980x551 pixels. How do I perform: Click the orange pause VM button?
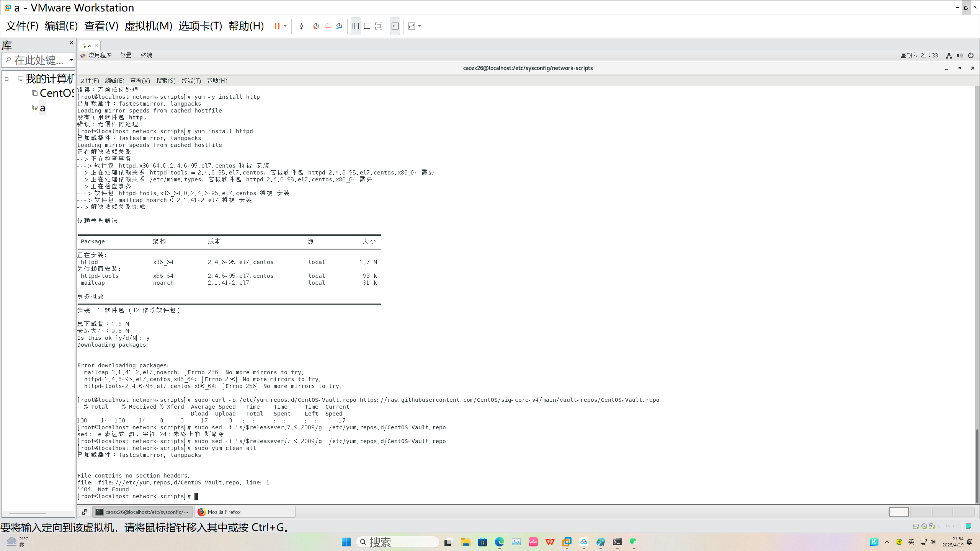277,26
